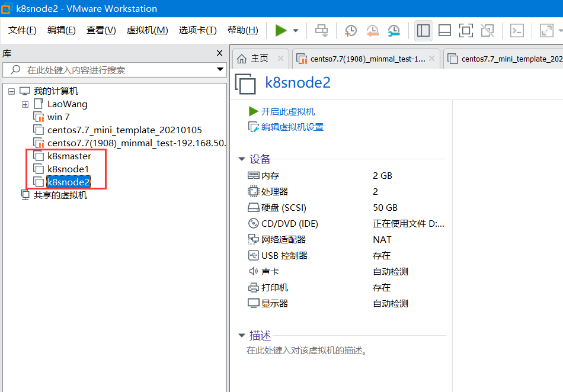The height and width of the screenshot is (392, 563).
Task: Open the power options dropdown arrow
Action: [296, 30]
